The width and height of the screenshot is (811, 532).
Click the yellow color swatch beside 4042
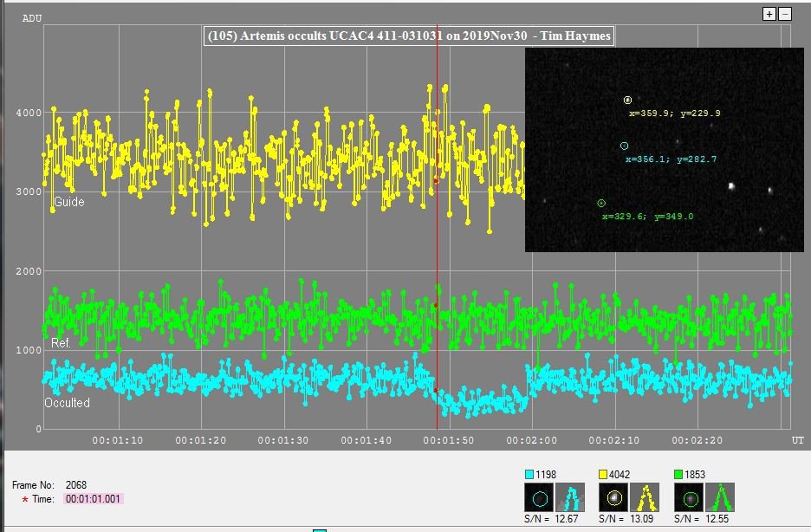point(603,474)
